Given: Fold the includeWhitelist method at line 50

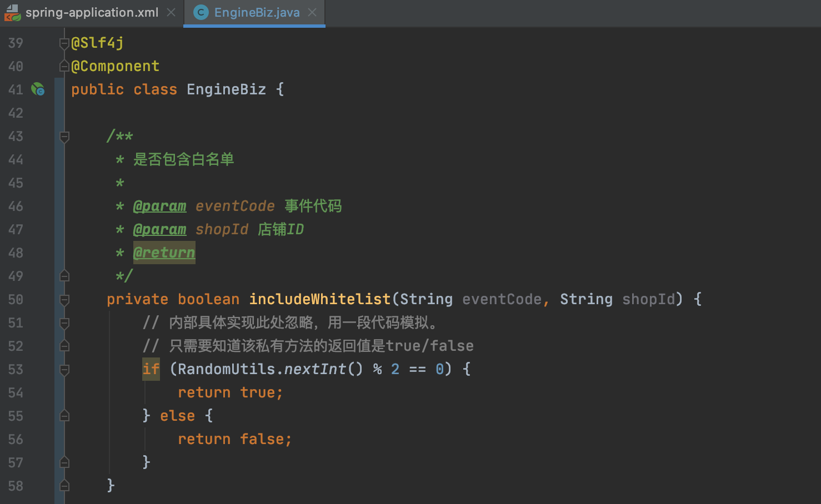Looking at the screenshot, I should click(64, 300).
